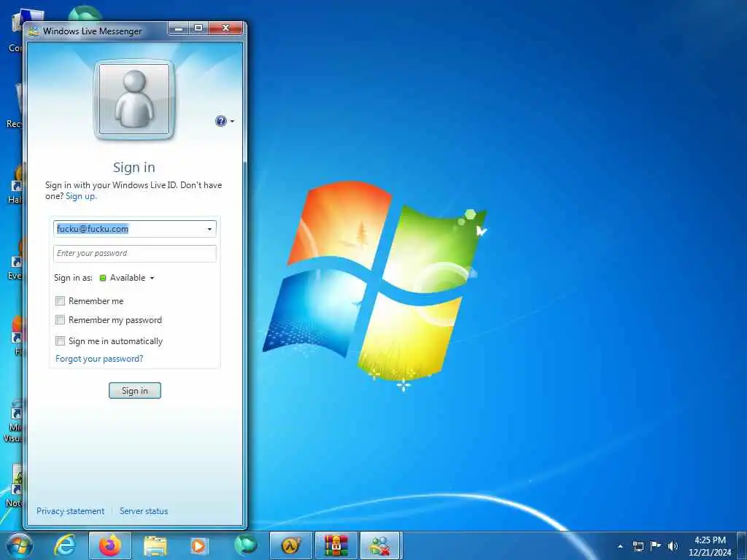The height and width of the screenshot is (560, 747).
Task: Click the Messenger title bar icon
Action: click(34, 31)
